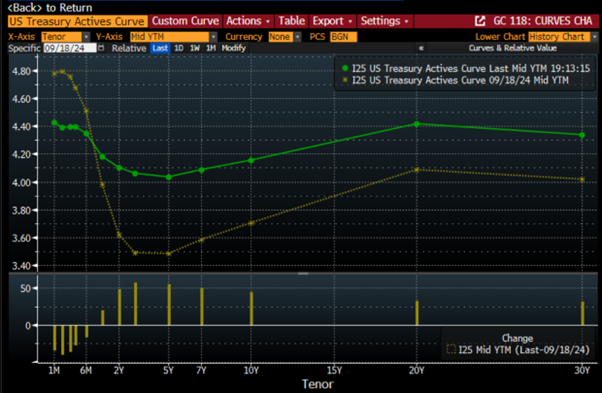
Task: Collapse the Curves & Relative Value panel arrows
Action: pos(421,48)
